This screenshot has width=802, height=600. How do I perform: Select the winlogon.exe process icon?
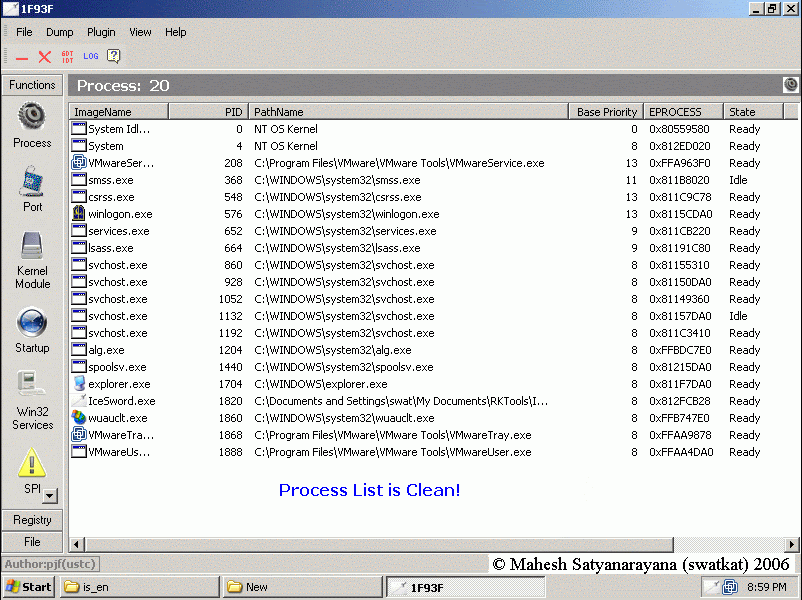(79, 214)
